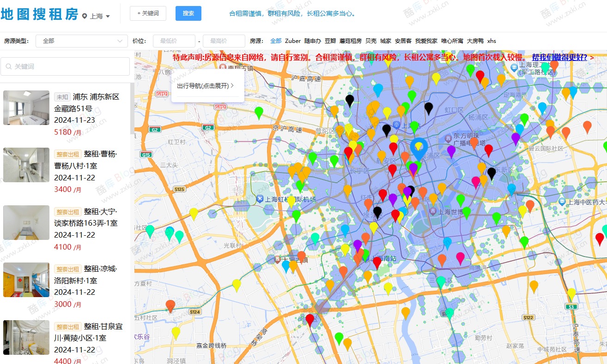Click the 金藏路51号 listing thumbnail
Viewport: 607px width, 364px height.
tap(26, 107)
